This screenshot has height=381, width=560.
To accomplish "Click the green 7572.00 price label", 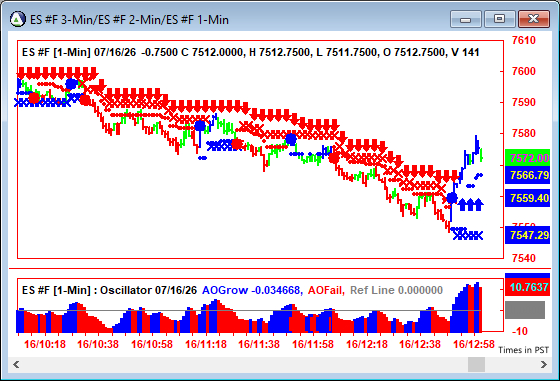I will pos(528,158).
